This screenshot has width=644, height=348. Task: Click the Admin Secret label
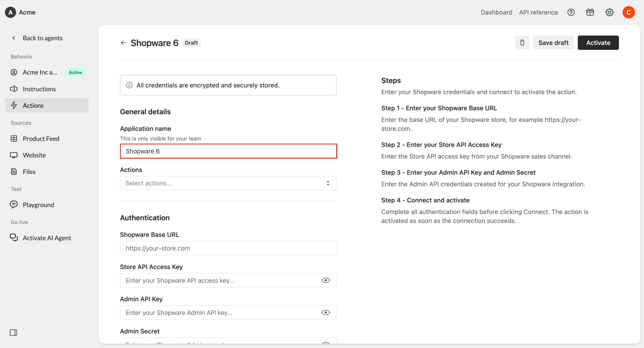[140, 331]
